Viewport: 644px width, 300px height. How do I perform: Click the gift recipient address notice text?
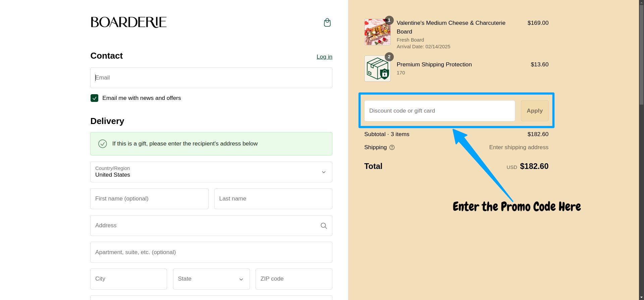(185, 144)
